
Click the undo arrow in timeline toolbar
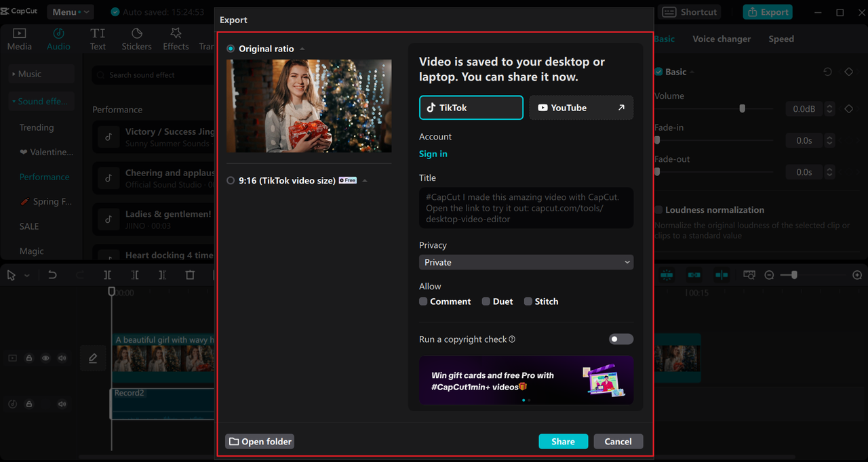pyautogui.click(x=52, y=275)
